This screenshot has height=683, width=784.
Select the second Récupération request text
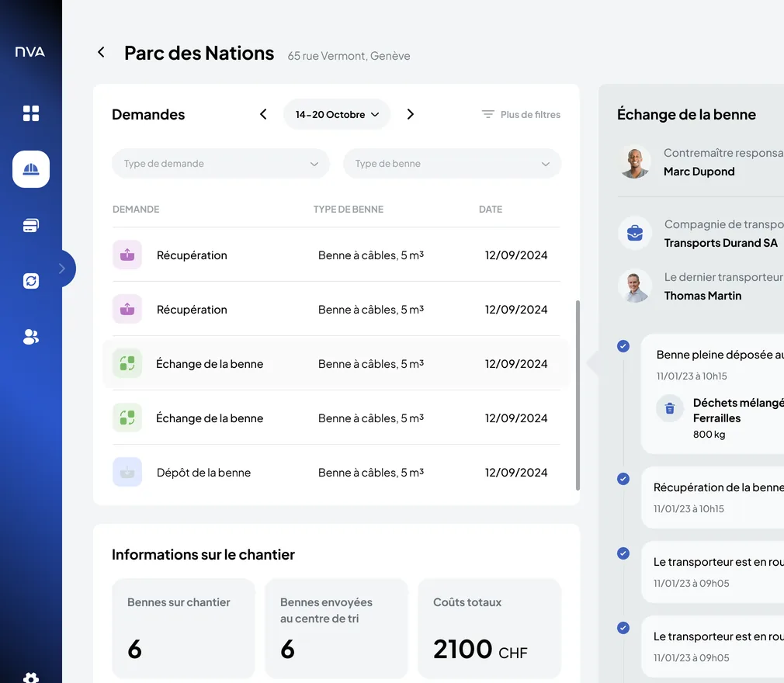(x=192, y=310)
